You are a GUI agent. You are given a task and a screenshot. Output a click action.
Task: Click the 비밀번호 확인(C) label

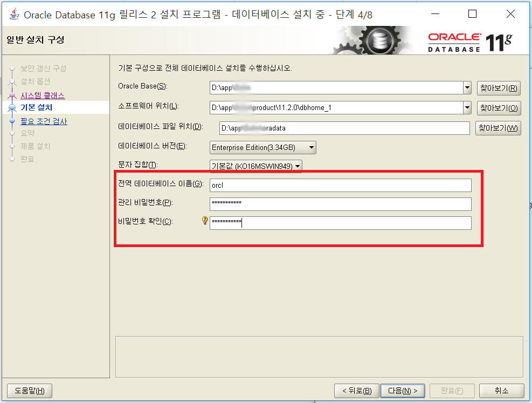click(145, 221)
